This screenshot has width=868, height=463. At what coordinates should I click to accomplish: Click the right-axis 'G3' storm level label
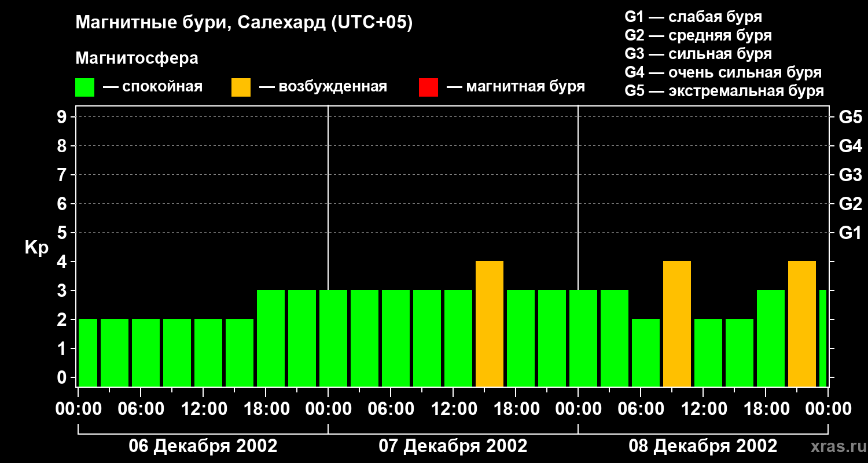850,175
